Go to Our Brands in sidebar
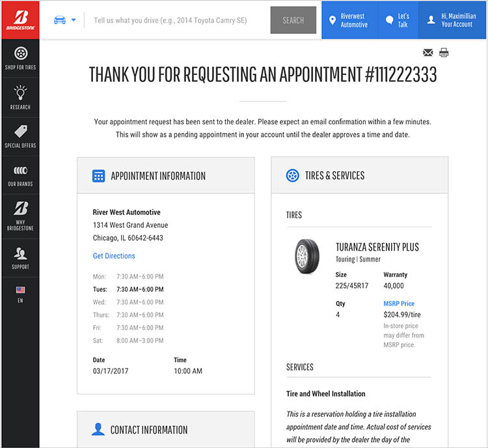488x448 pixels. 20,174
